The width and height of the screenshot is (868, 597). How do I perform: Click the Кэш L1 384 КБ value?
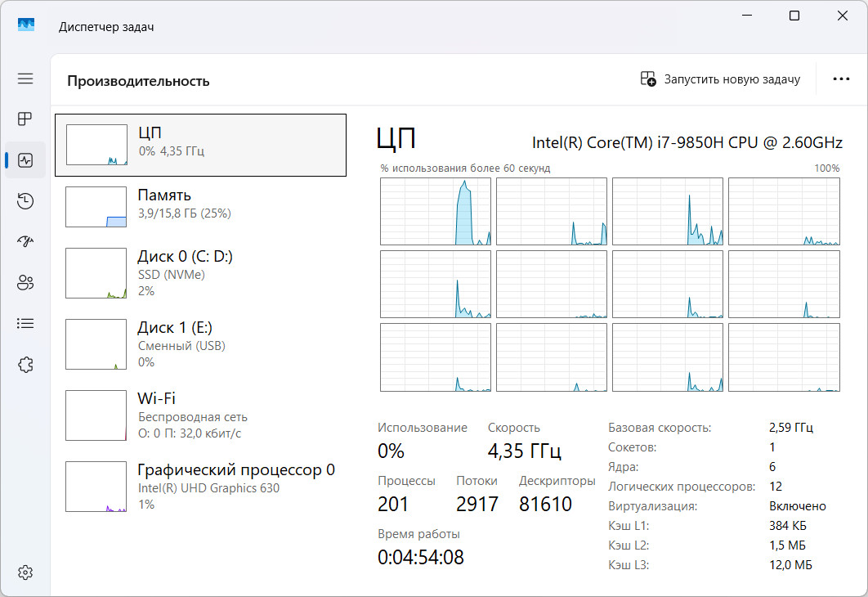coord(788,526)
